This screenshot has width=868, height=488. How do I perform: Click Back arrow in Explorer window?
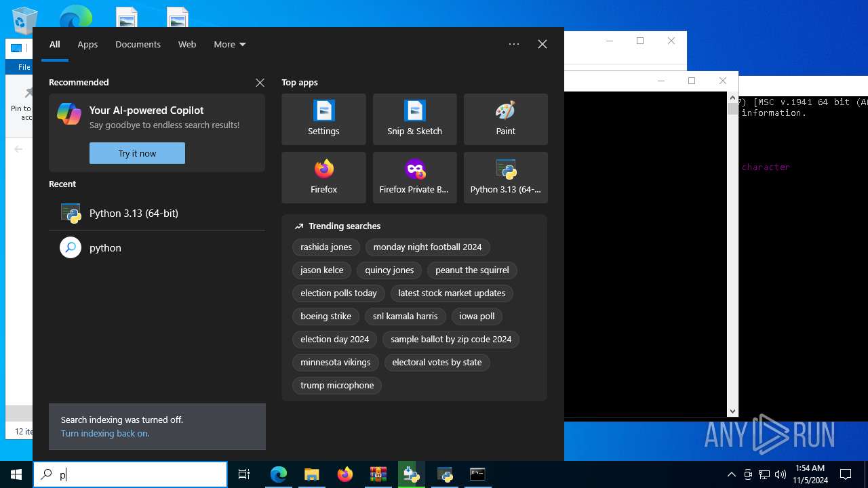(x=18, y=149)
